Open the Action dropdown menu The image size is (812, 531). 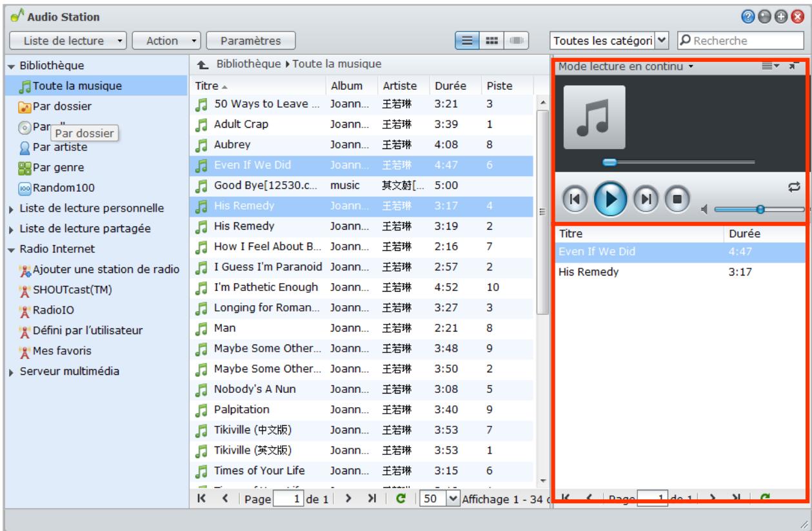click(166, 41)
